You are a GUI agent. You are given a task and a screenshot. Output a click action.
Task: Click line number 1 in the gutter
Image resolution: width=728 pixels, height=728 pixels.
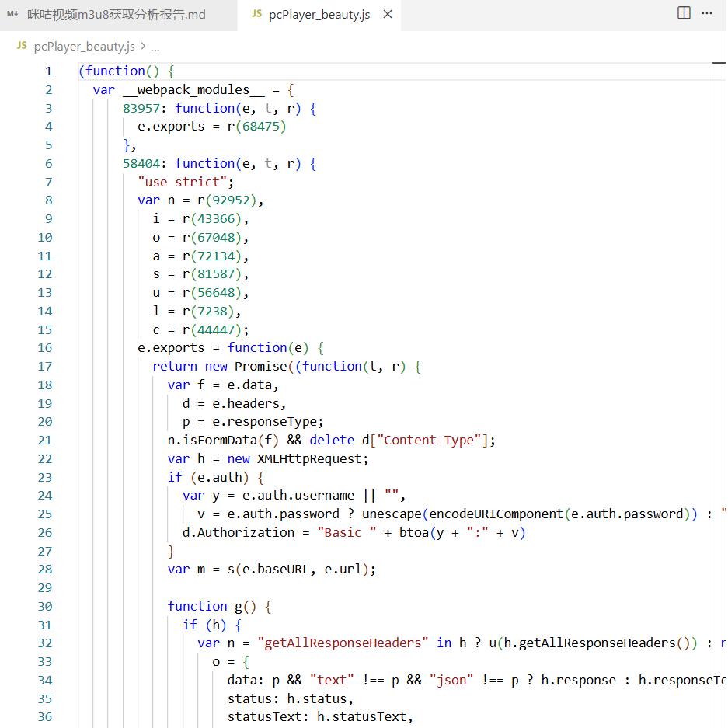49,71
